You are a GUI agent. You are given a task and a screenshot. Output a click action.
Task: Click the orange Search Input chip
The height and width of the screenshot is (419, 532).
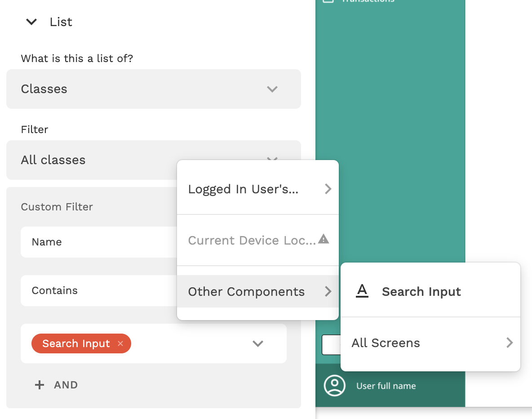[75, 343]
